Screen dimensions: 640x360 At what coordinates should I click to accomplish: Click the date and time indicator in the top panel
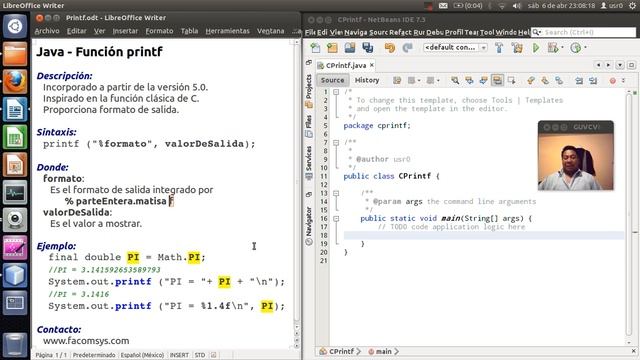(x=561, y=6)
